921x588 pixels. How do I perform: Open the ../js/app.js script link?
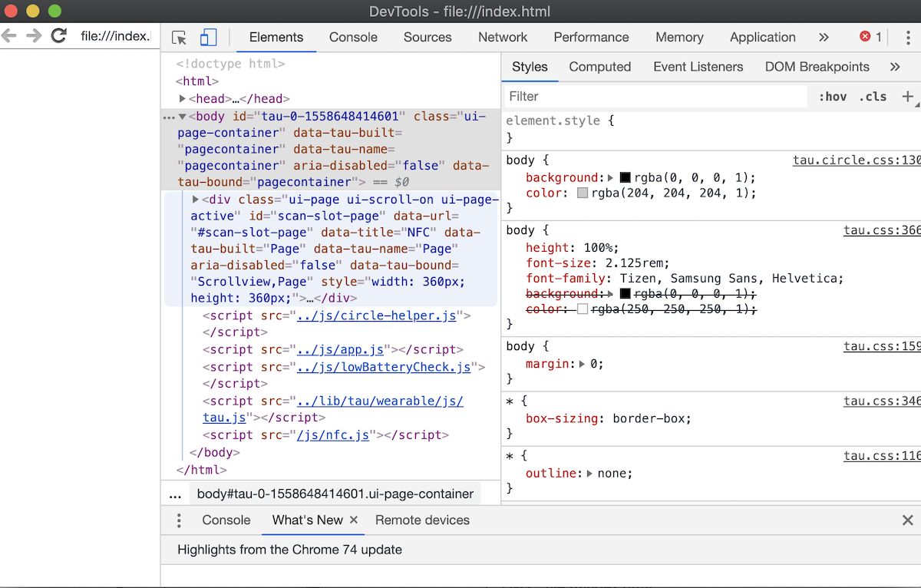point(341,349)
